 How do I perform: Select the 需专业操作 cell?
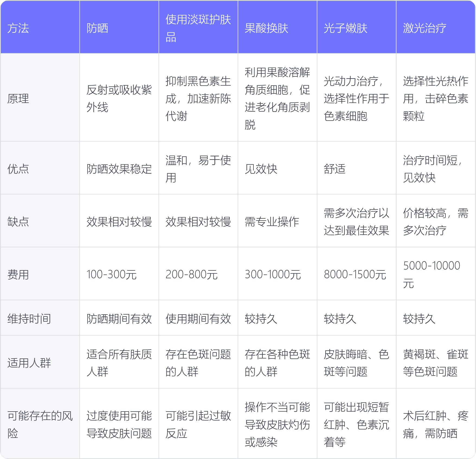pyautogui.click(x=272, y=222)
